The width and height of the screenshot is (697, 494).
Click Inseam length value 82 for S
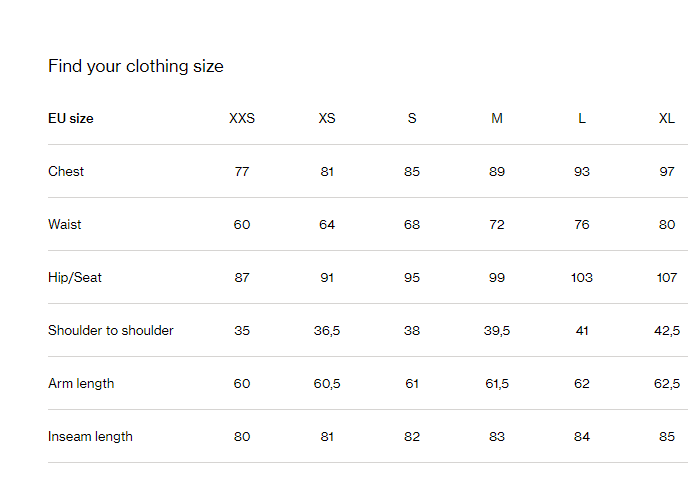pyautogui.click(x=412, y=437)
